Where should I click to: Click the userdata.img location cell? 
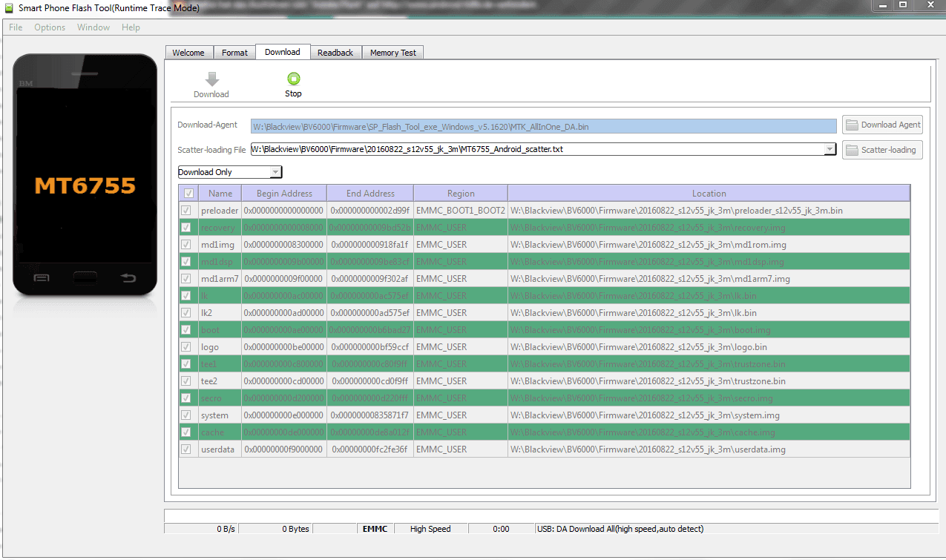pyautogui.click(x=709, y=449)
